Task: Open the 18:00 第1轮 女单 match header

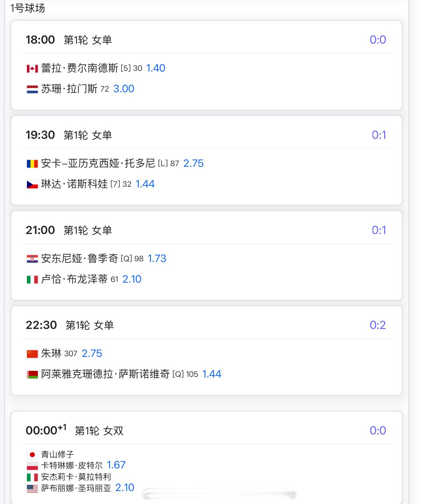Action: click(x=69, y=40)
